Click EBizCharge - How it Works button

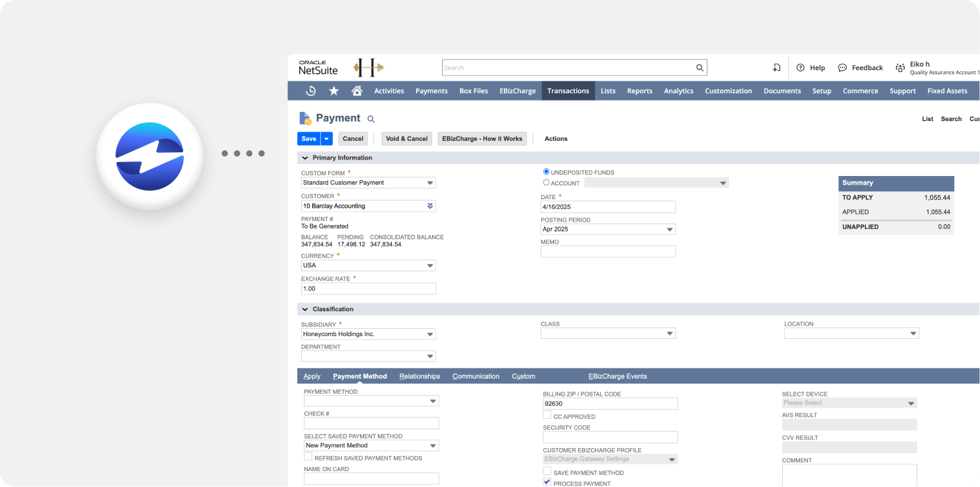click(482, 139)
